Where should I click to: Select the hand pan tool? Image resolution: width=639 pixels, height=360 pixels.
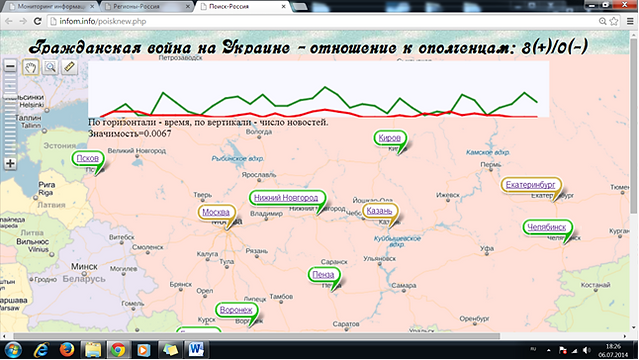31,67
